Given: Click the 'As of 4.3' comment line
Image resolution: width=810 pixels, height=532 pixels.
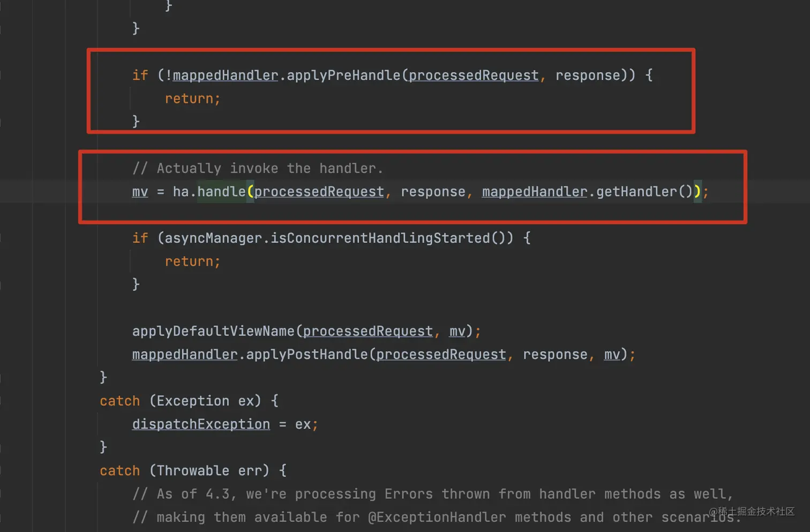Looking at the screenshot, I should click(x=433, y=494).
